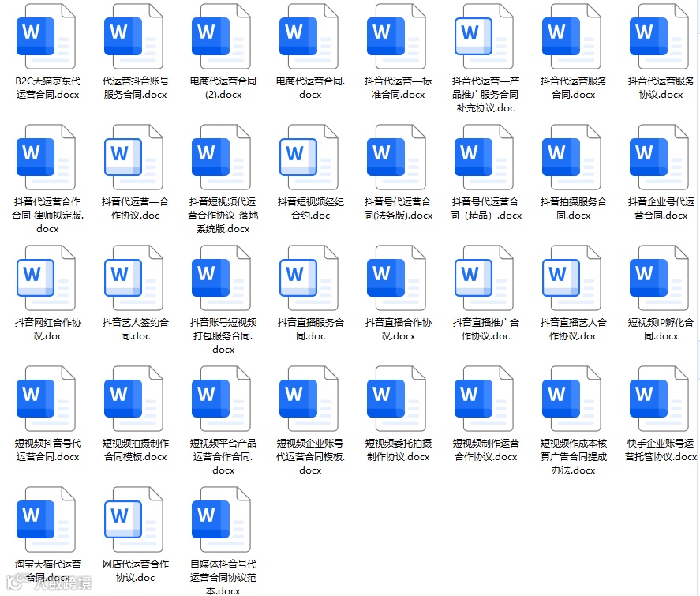Select the 抖音企业号代运营合同.docx icon
The image size is (700, 596).
pos(658,158)
